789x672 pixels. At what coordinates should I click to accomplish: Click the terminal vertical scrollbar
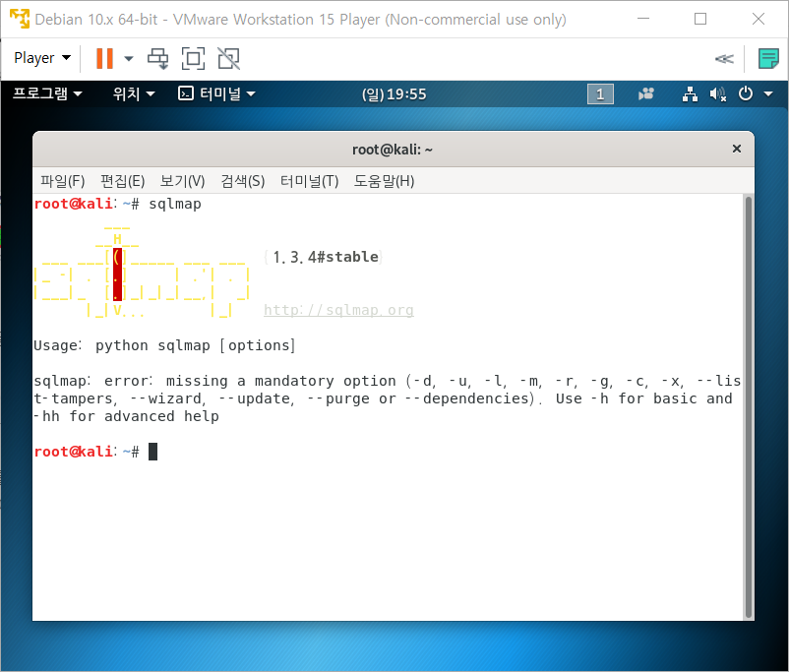click(749, 406)
